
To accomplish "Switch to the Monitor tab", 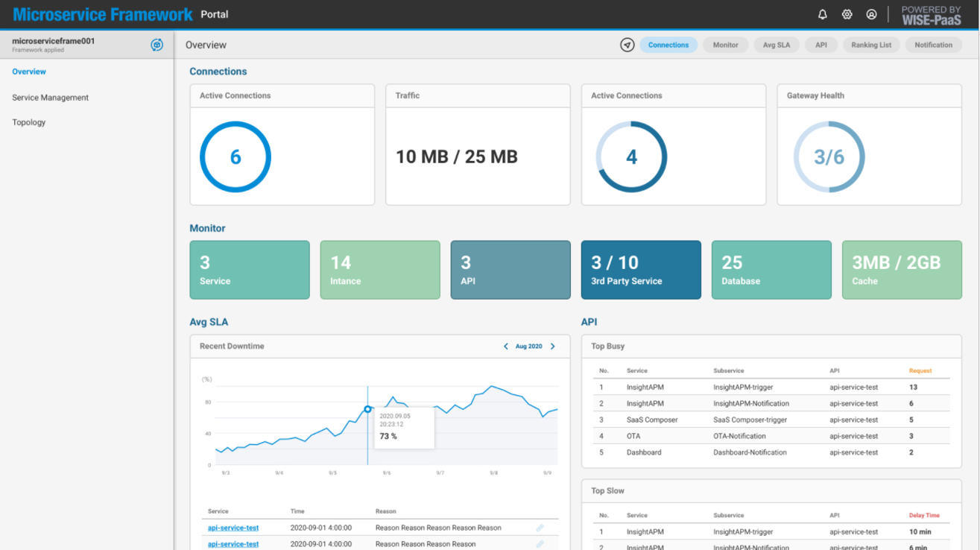I will pos(725,45).
